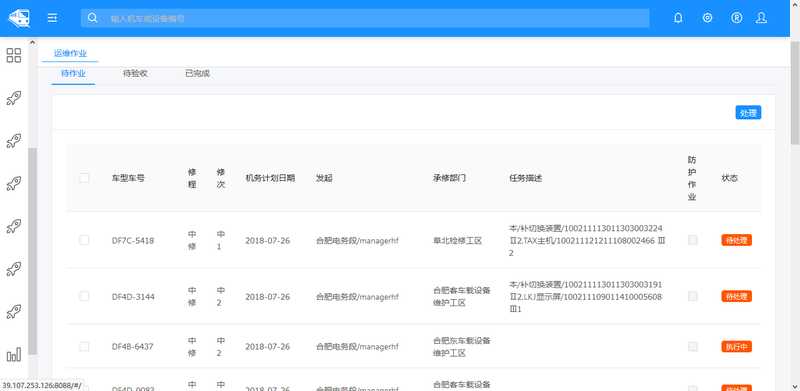Screen dimensions: 800x391
Task: Select the DF4B-6437 locomotive cell
Action: click(132, 347)
